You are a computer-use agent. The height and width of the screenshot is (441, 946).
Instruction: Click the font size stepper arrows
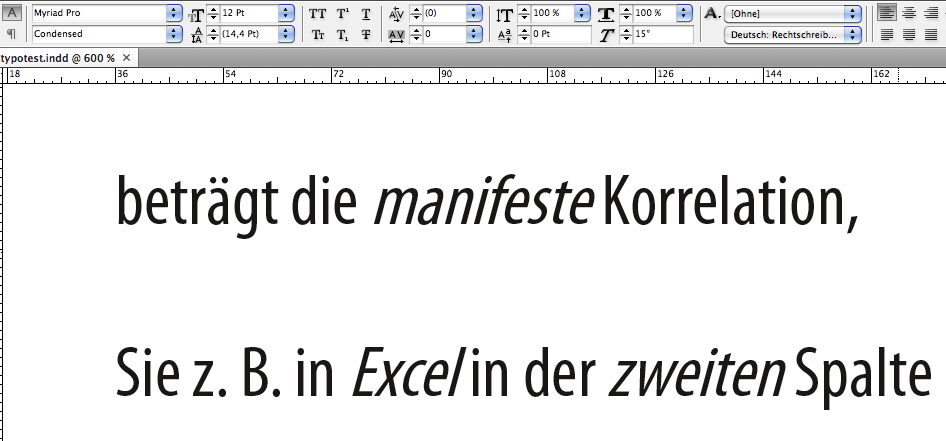click(x=212, y=13)
